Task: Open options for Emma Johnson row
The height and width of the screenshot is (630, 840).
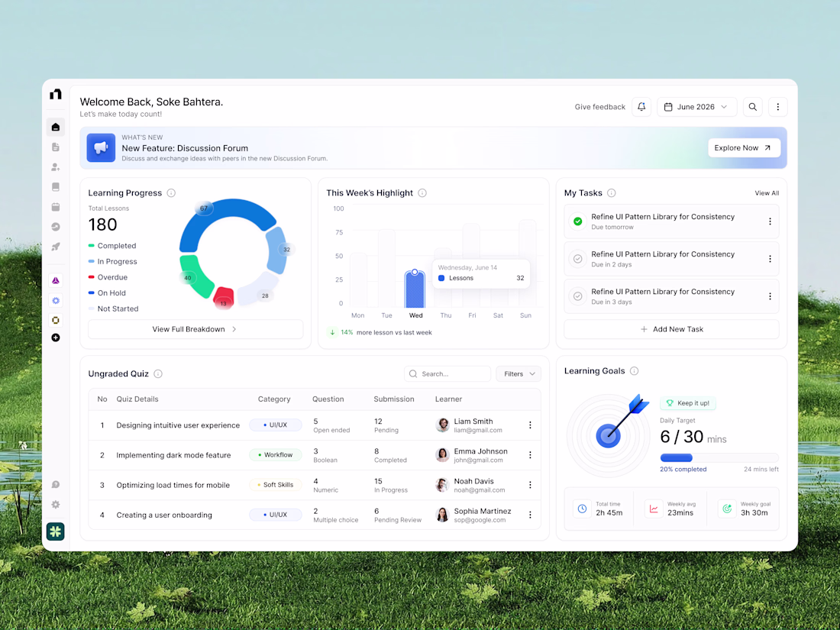Action: pos(531,455)
